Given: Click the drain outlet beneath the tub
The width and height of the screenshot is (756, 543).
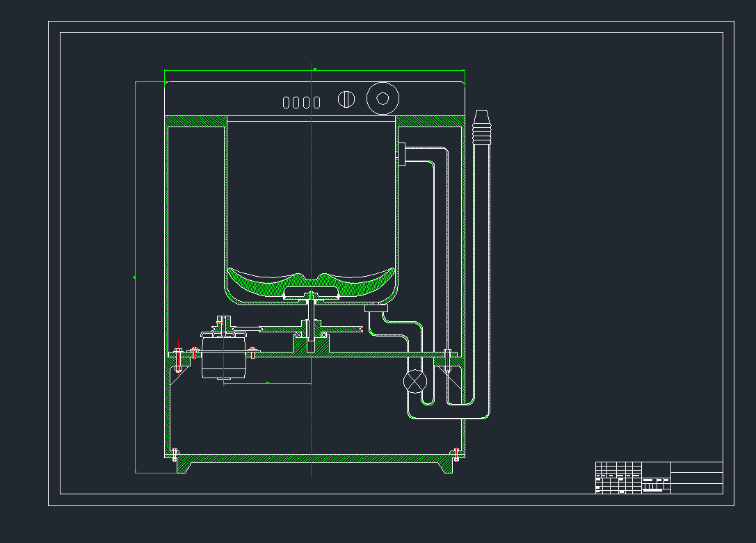Looking at the screenshot, I should tap(376, 308).
